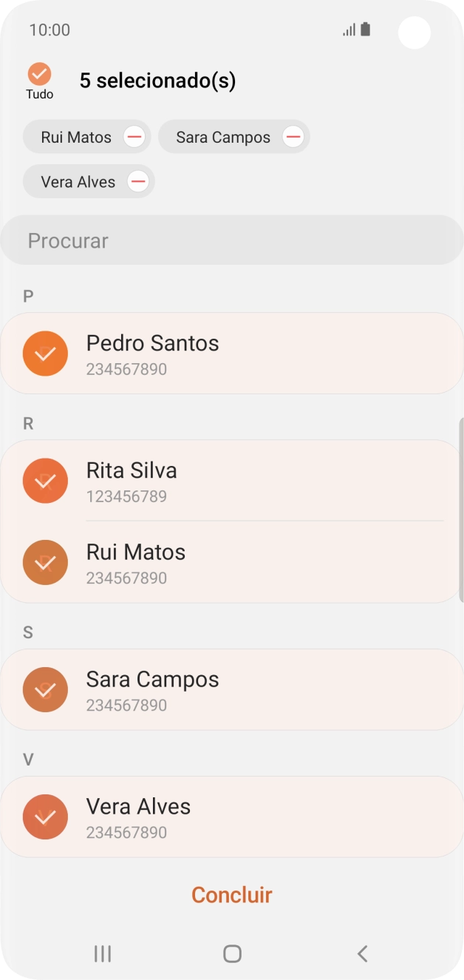Remove Vera Alves using its minus icon
Viewport: 464px width, 980px height.
click(137, 181)
